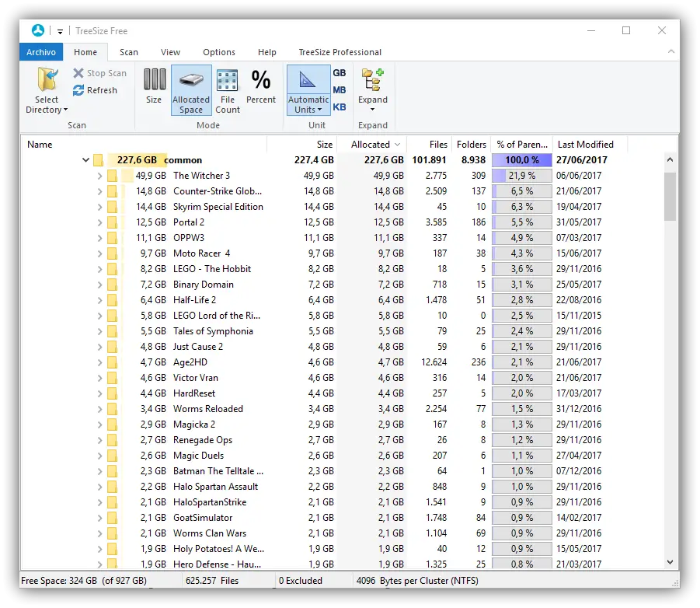Click the Victor Vran folder icon
This screenshot has height=608, width=700.
click(113, 378)
